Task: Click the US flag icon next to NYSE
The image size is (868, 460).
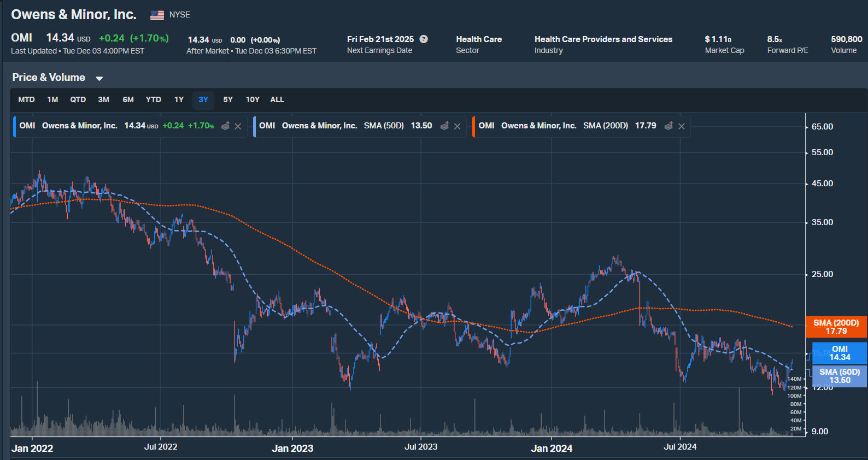Action: 157,15
